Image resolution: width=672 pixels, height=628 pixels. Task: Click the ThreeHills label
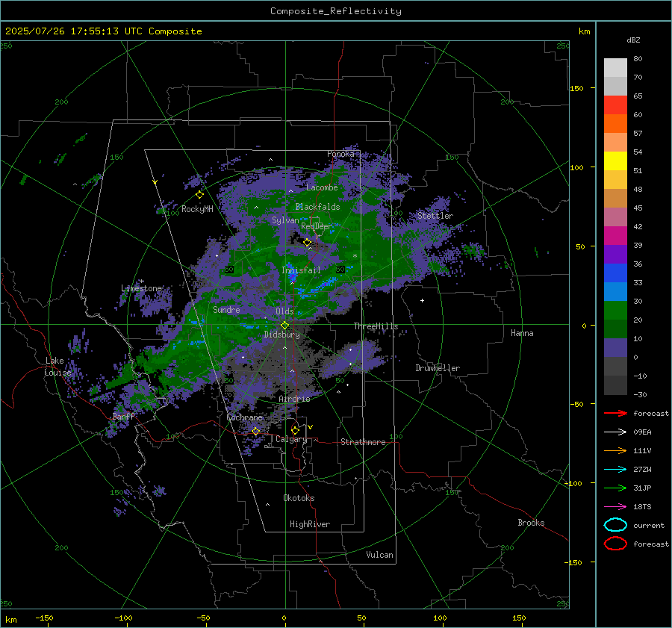click(376, 326)
